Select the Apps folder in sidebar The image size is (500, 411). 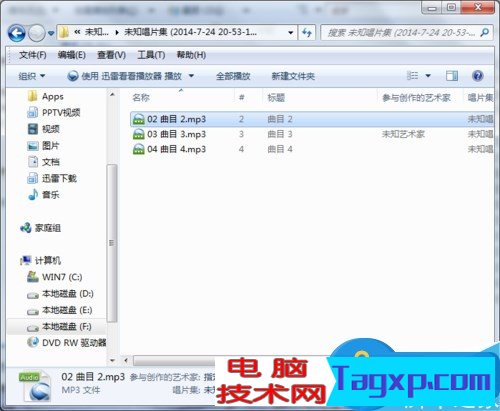click(x=46, y=96)
